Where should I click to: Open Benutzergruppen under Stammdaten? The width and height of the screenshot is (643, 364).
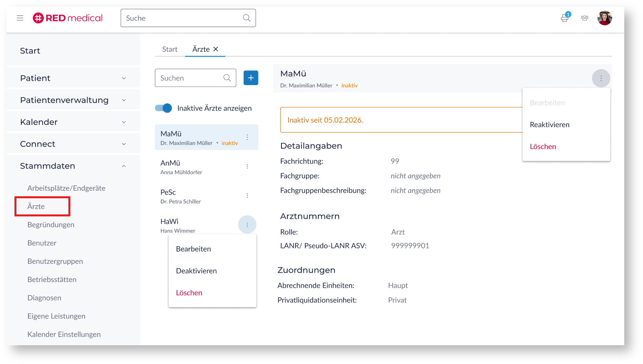55,261
